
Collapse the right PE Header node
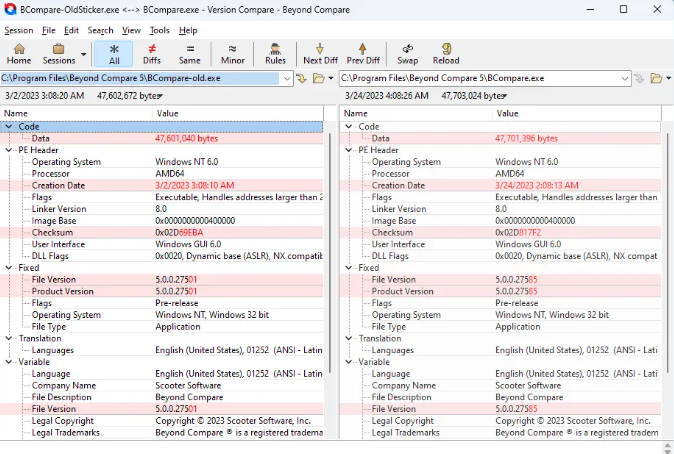click(x=349, y=150)
